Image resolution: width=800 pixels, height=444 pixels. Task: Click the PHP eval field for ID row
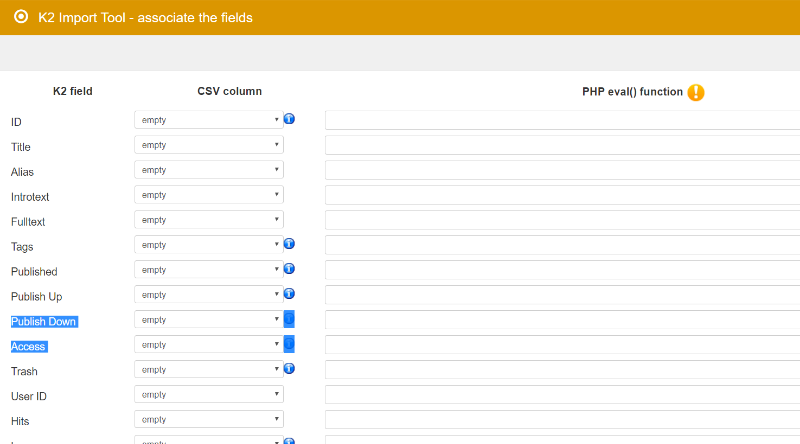pos(562,120)
